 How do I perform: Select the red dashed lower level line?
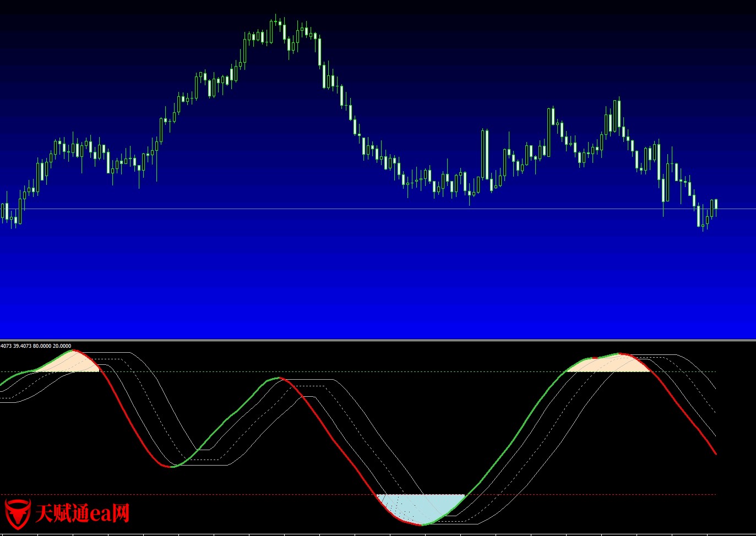point(275,495)
